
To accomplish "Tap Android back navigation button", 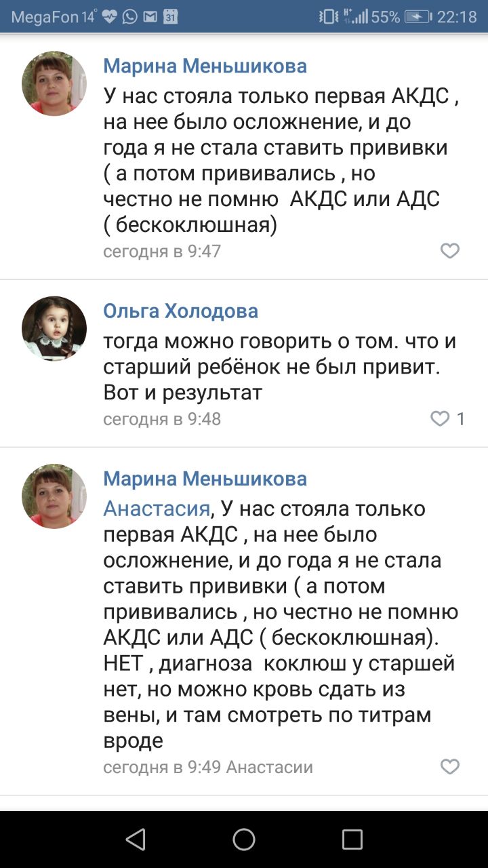I will 136,840.
